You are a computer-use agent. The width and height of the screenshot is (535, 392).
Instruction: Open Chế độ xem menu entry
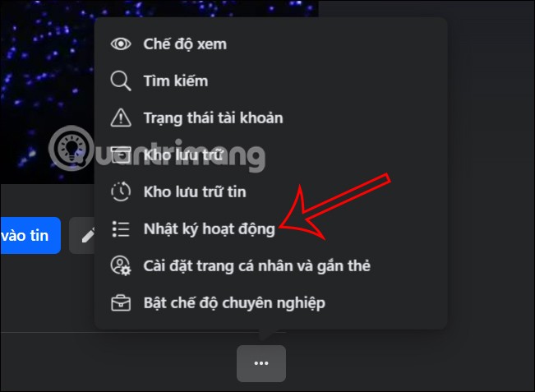[x=270, y=44]
